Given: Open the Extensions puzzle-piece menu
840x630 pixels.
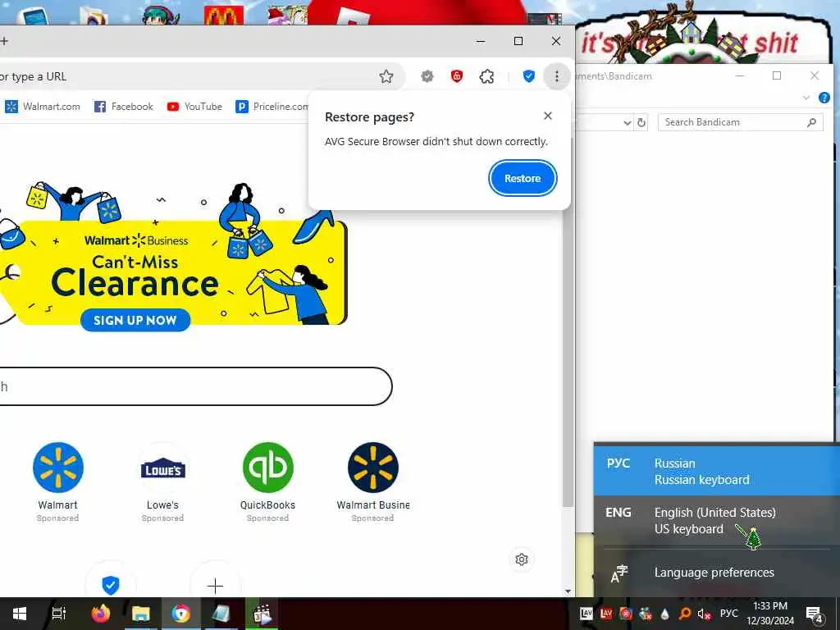Looking at the screenshot, I should click(x=486, y=76).
